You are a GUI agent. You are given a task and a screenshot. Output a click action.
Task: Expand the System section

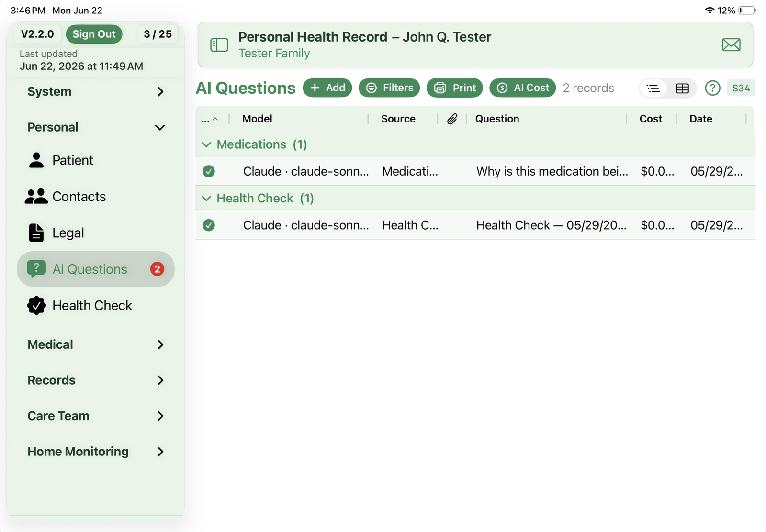coord(96,92)
